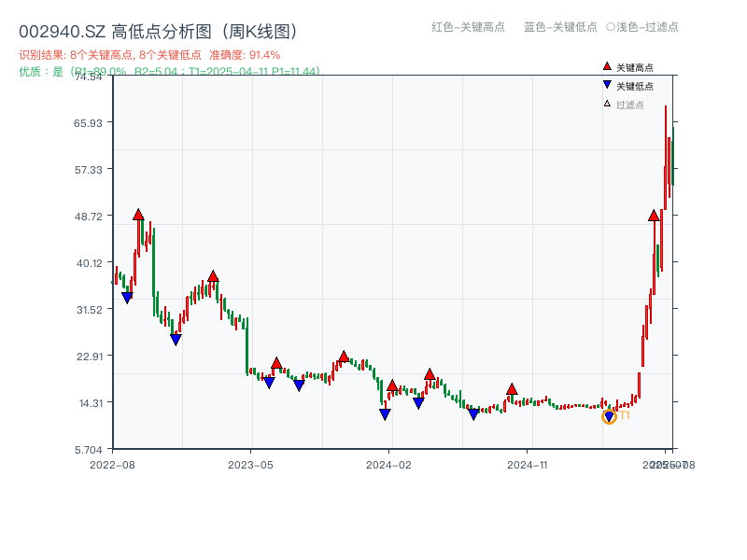Click the 2024-11 x-axis date label

point(527,465)
